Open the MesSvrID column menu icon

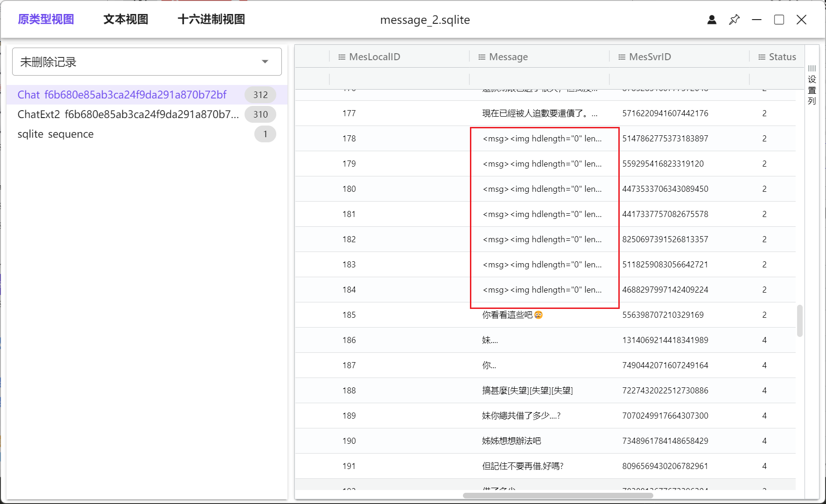(x=622, y=57)
